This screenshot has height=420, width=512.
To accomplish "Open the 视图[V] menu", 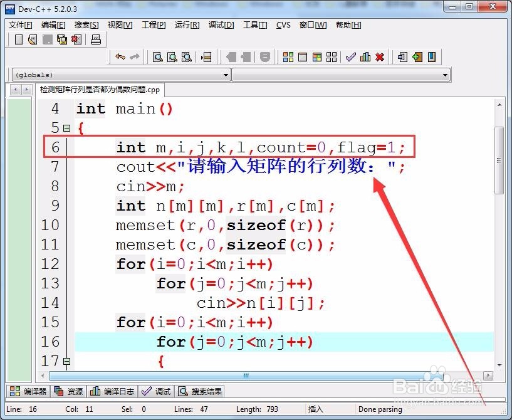I will coord(120,25).
